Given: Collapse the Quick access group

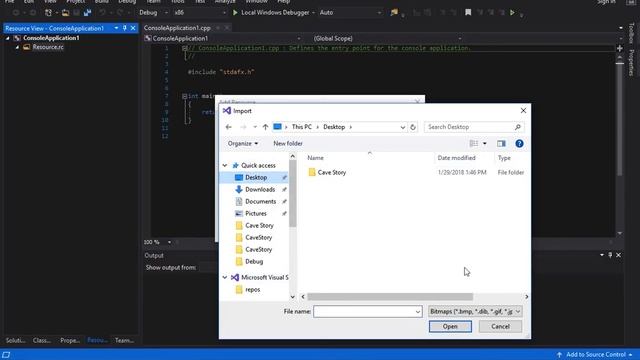Looking at the screenshot, I should tap(225, 165).
